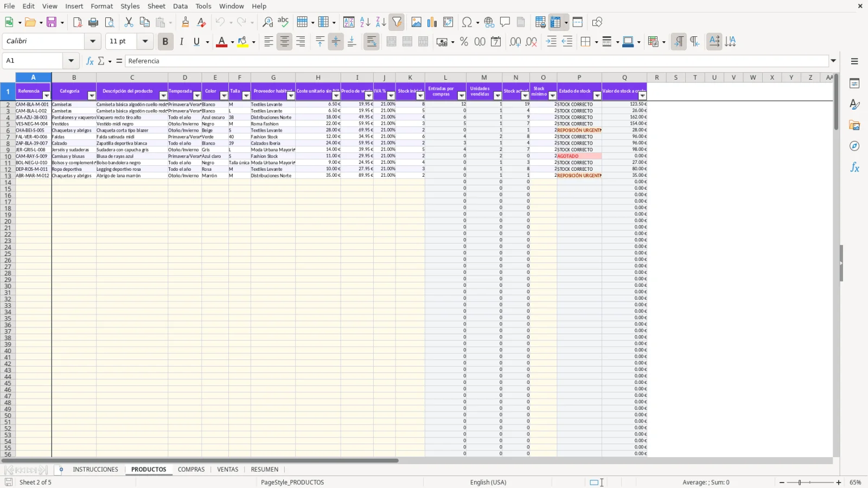Expand Name Box dropdown arrow
The width and height of the screenshot is (868, 488).
[x=71, y=61]
